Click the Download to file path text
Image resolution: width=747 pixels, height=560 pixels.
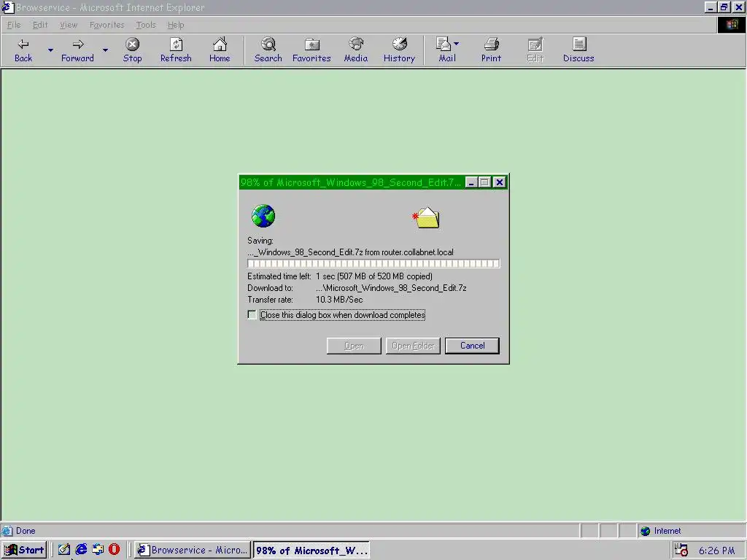[x=391, y=288]
